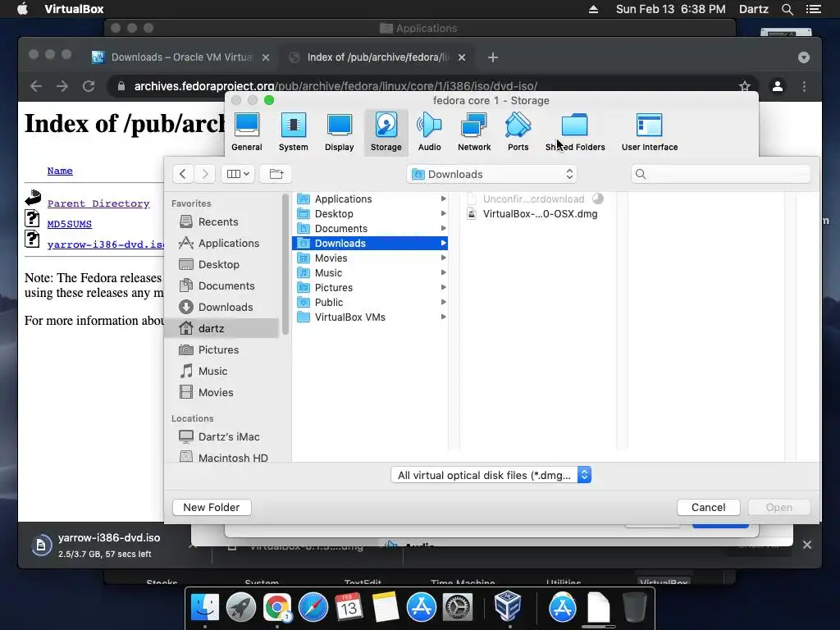Select Documents in sidebar Favorites
The height and width of the screenshot is (630, 840).
221,285
